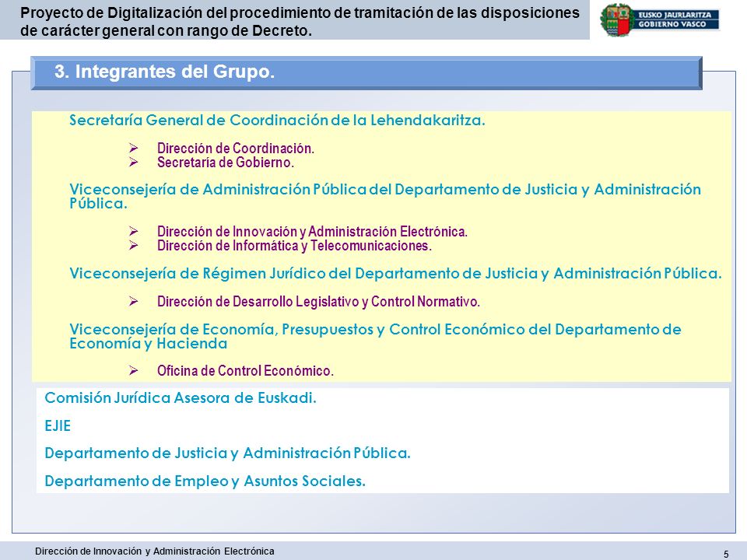Select the project title text at top
Viewport: 747px width, 560px height.
coord(300,22)
